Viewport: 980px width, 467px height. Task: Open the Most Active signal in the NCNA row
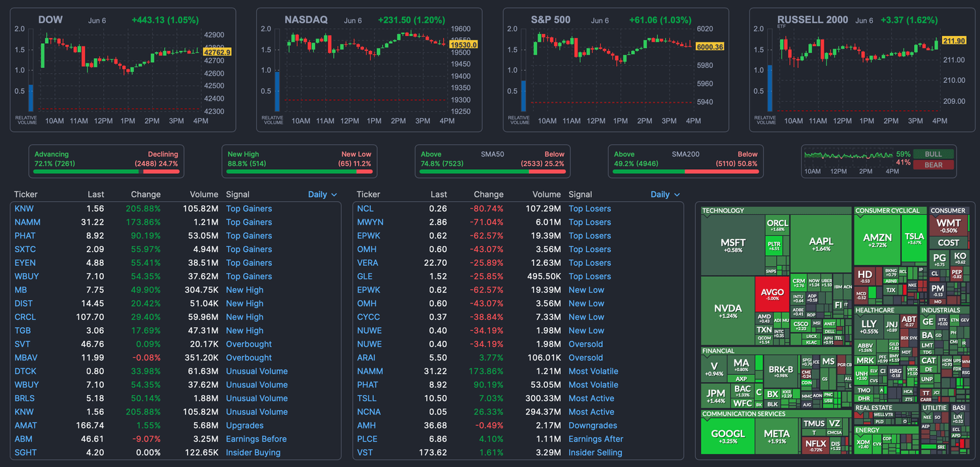click(x=591, y=412)
